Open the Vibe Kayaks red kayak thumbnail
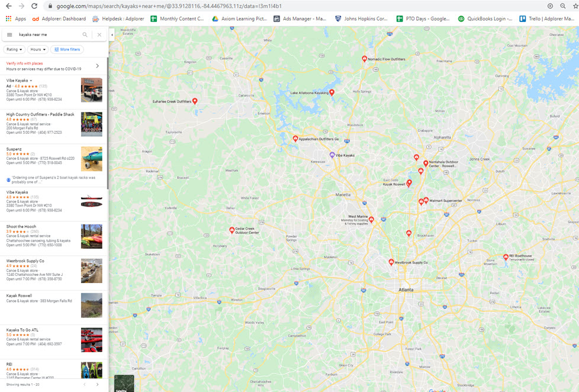579x392 pixels. (x=92, y=202)
